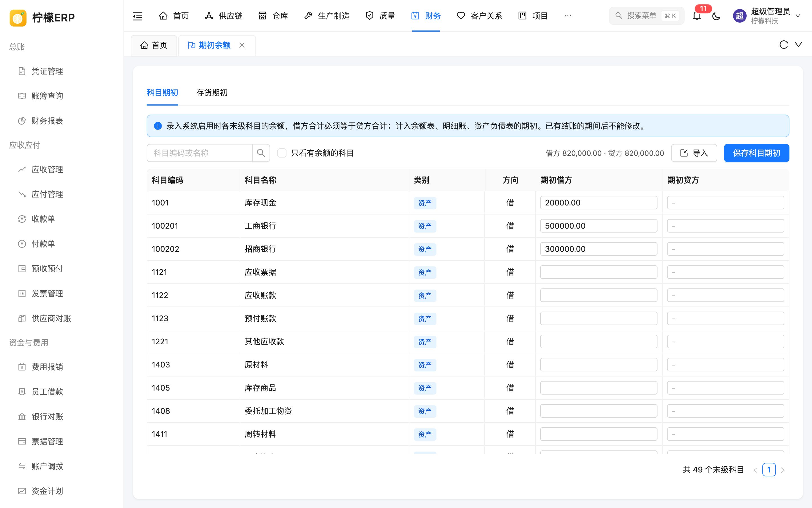
Task: Click the refresh icon in the tab bar
Action: tap(784, 45)
